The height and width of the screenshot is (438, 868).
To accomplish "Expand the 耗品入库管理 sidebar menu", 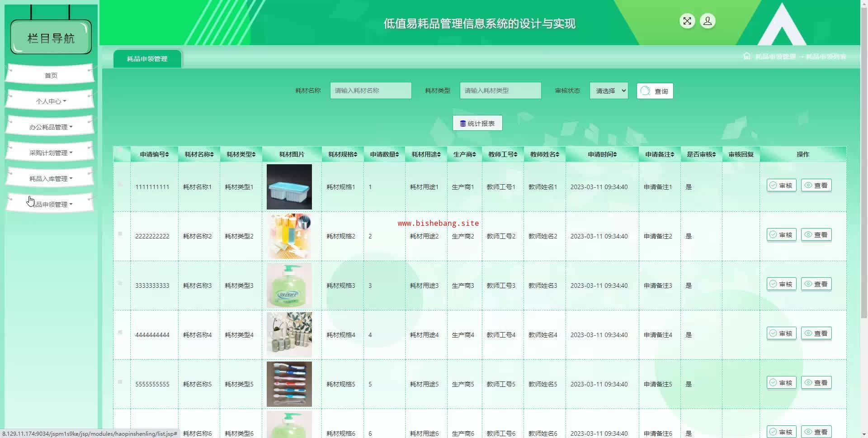I will point(51,178).
